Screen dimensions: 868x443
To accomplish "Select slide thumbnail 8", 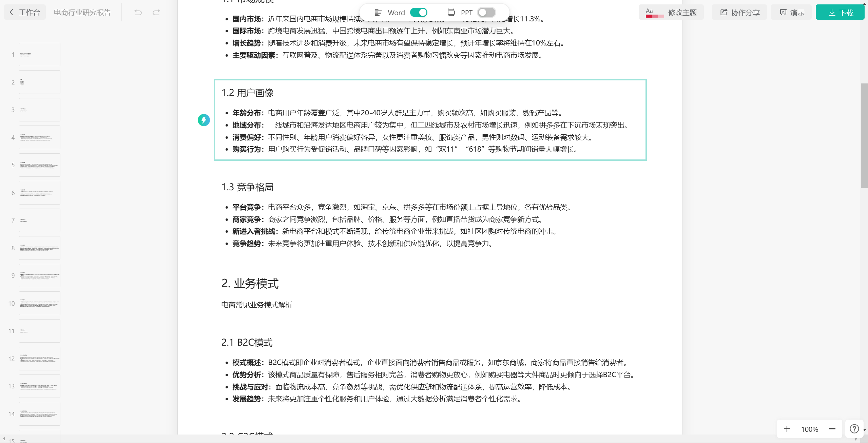I will tap(40, 248).
